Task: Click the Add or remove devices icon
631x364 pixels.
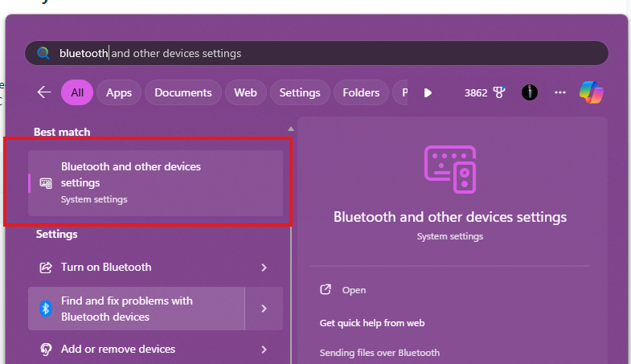Action: (x=46, y=349)
